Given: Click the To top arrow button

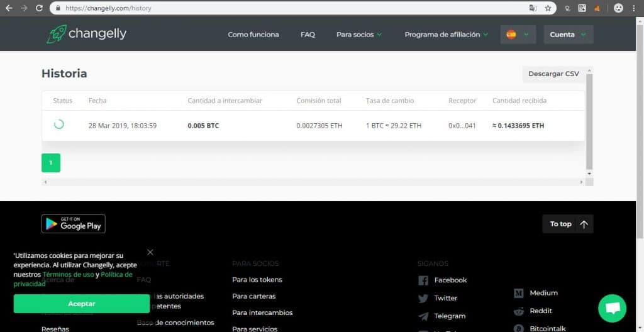Looking at the screenshot, I should click(x=568, y=224).
